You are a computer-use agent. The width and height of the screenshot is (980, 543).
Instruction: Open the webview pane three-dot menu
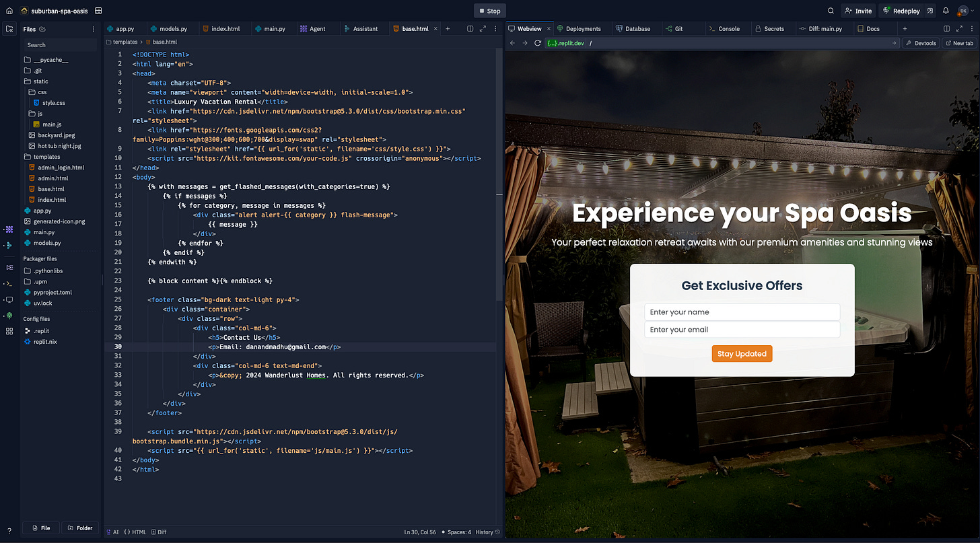coord(971,29)
